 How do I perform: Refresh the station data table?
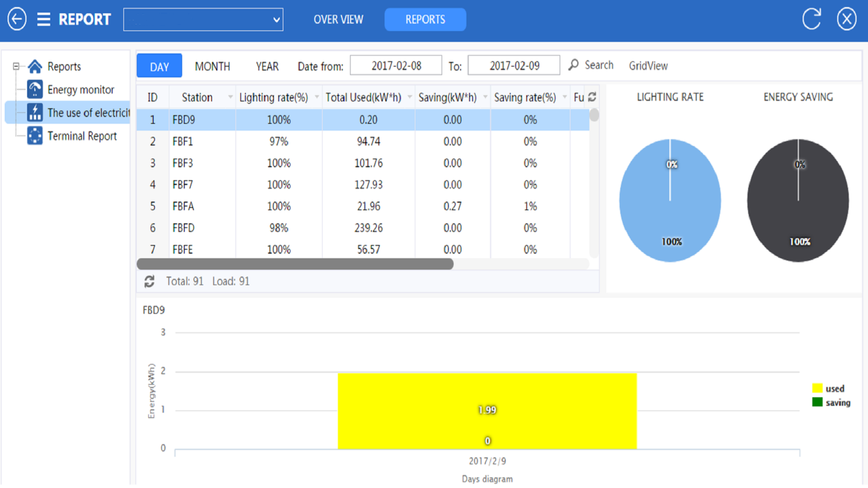(x=592, y=97)
